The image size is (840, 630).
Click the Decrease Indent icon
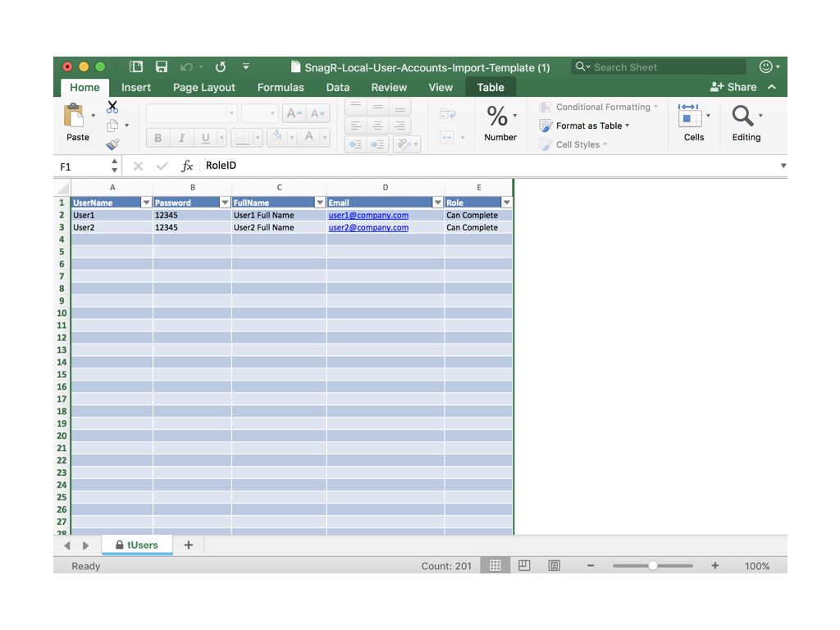(x=355, y=144)
